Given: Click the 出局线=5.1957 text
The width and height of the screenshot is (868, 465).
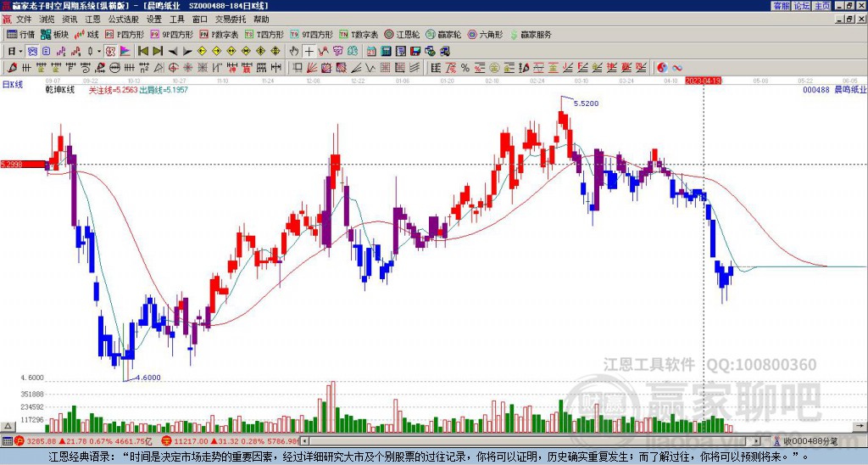Looking at the screenshot, I should click(164, 90).
